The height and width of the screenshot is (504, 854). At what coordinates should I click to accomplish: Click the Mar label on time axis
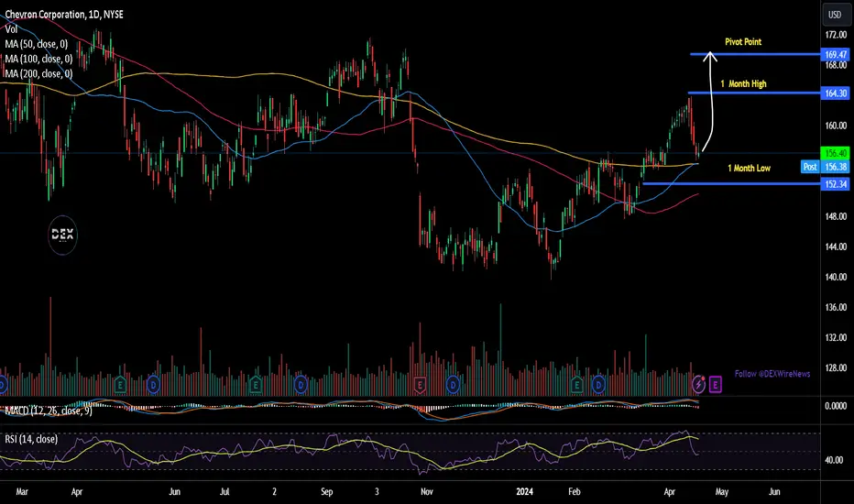point(22,491)
